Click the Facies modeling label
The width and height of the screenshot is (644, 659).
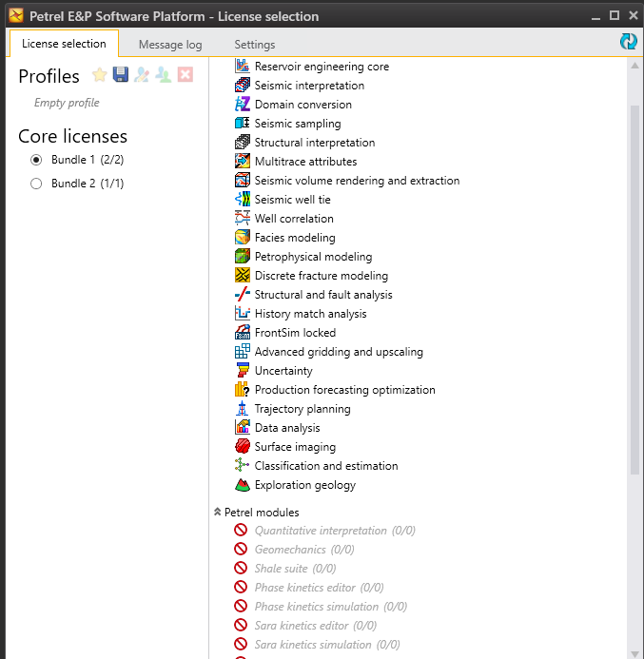pyautogui.click(x=295, y=238)
